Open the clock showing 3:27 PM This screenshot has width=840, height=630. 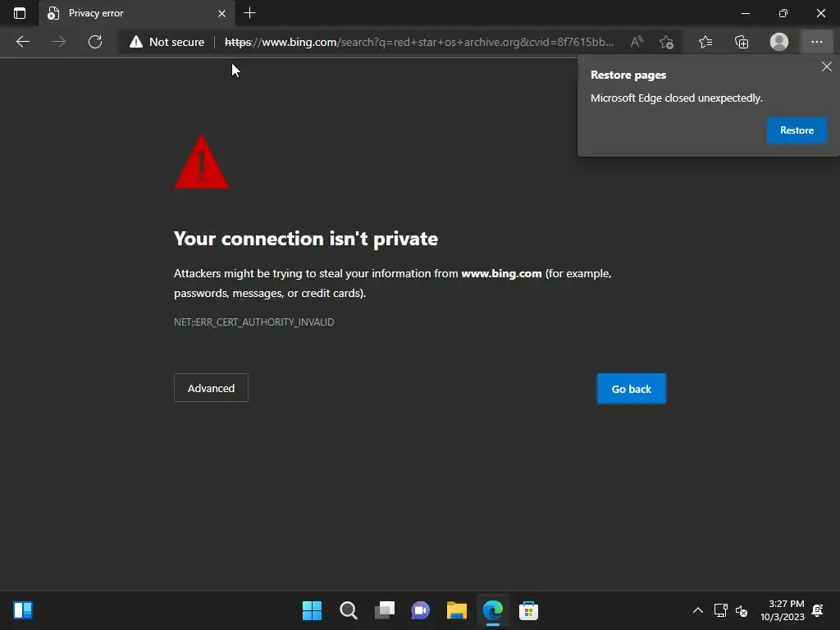[x=783, y=610]
